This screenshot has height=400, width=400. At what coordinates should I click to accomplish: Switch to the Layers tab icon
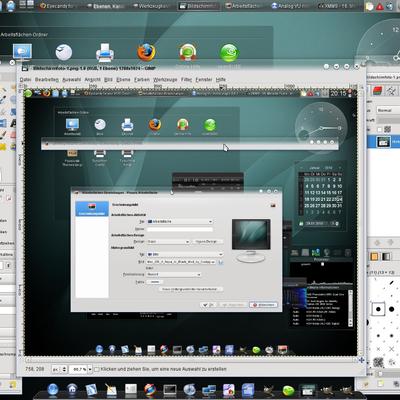point(377,91)
